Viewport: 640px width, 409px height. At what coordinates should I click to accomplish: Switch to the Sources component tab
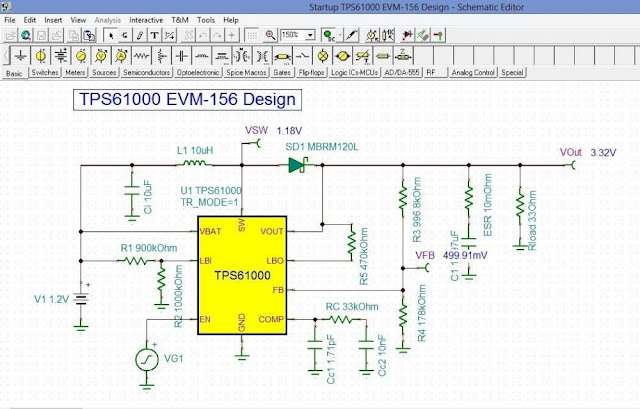tap(104, 73)
